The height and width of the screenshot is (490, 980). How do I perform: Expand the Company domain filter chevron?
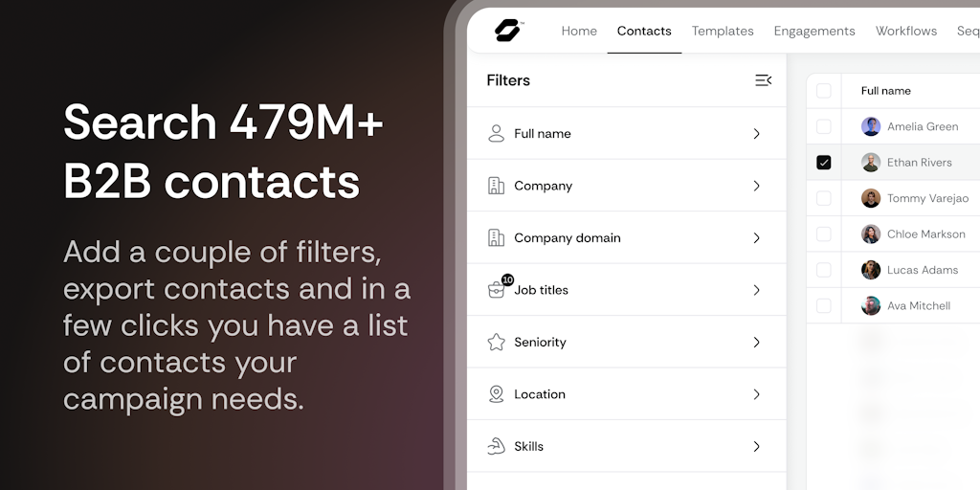pyautogui.click(x=756, y=238)
